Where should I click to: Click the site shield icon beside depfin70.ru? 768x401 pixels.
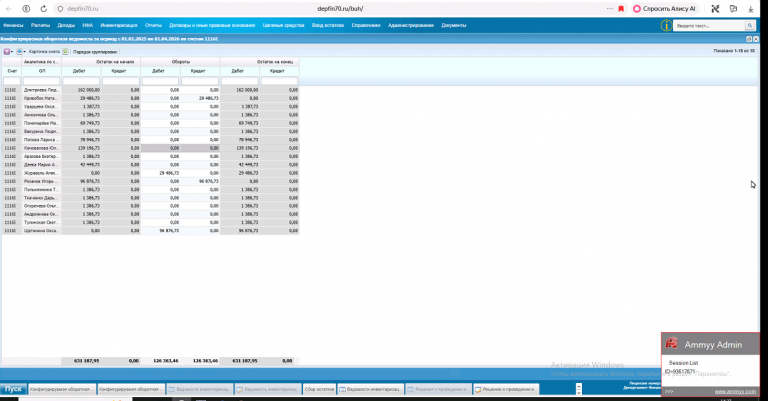click(60, 9)
